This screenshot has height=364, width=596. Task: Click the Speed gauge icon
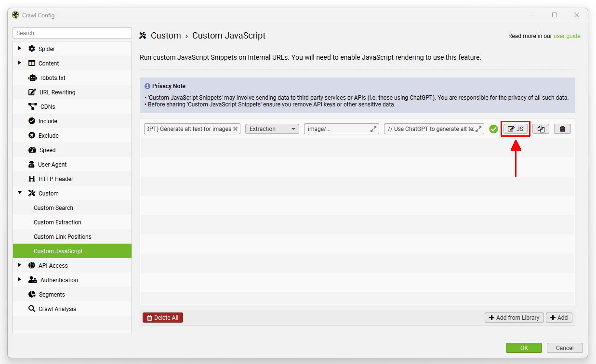tap(32, 150)
